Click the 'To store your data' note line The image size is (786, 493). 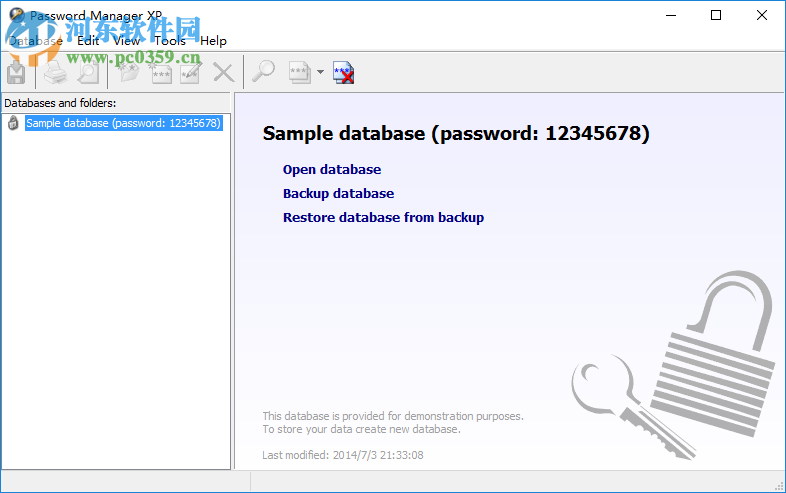coord(361,429)
